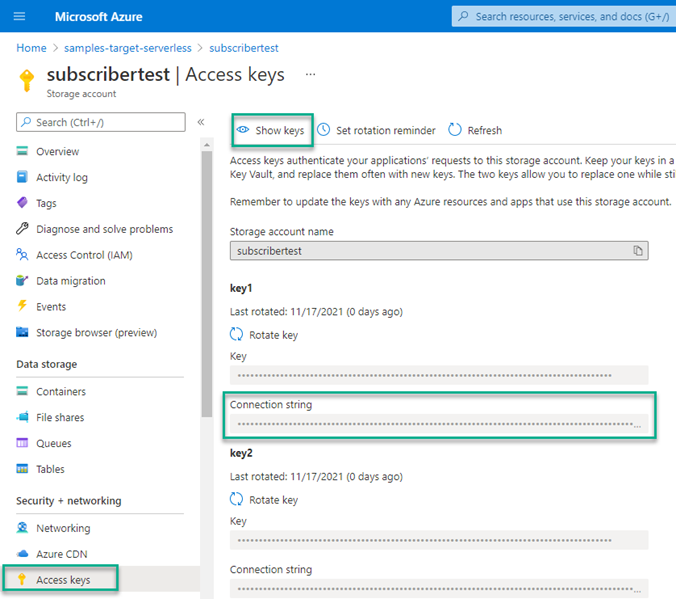Open Containers under Data storage
This screenshot has height=599, width=676.
pos(61,392)
